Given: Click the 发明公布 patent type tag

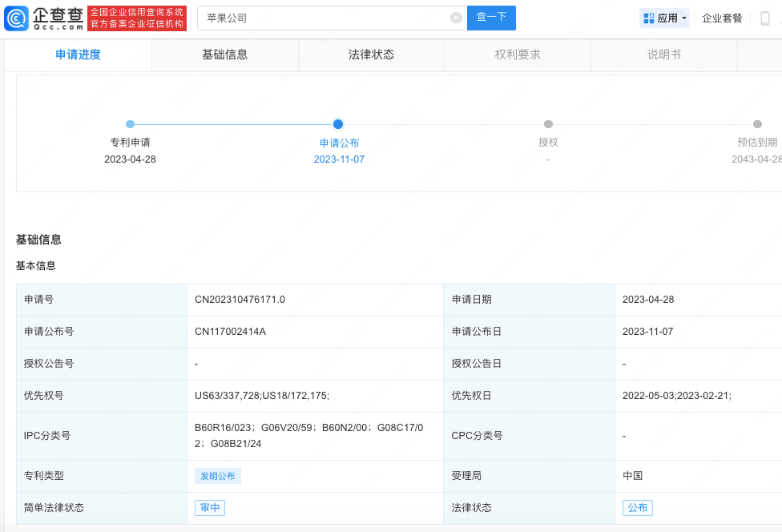Looking at the screenshot, I should [217, 476].
